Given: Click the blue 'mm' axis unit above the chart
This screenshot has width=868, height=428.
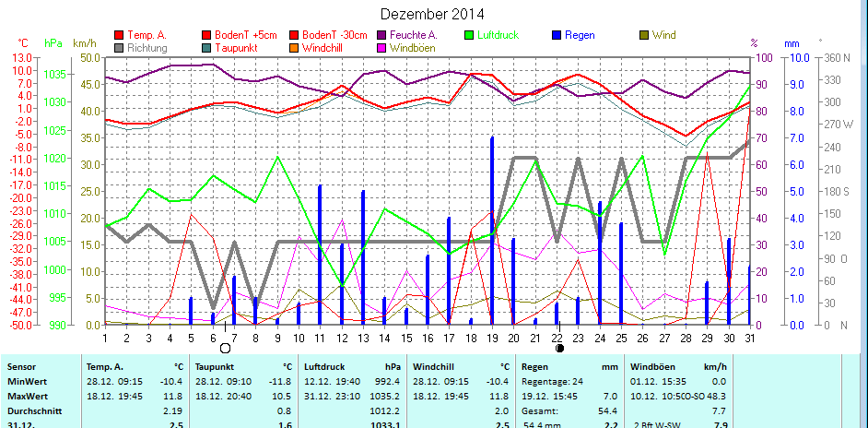Looking at the screenshot, I should click(792, 43).
